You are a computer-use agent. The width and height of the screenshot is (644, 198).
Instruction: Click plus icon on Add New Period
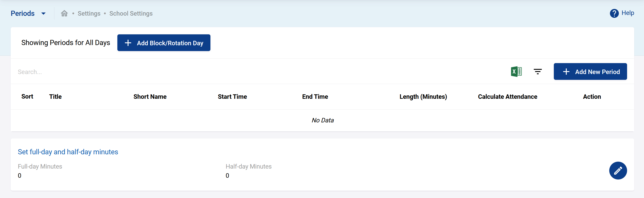click(x=566, y=72)
